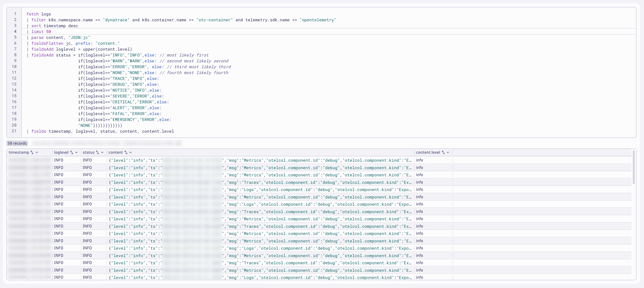Open the timestamp column chevron menu
Viewport: 644px width, 288px height.
[37, 152]
